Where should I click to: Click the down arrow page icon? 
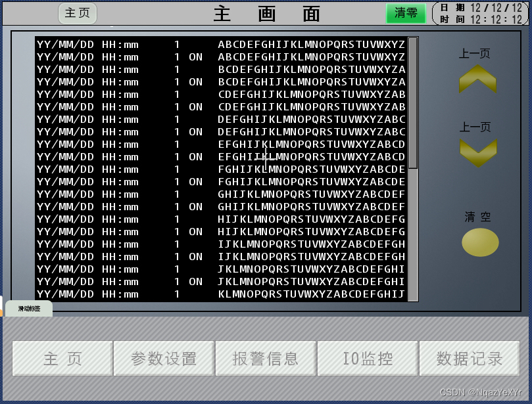[478, 153]
